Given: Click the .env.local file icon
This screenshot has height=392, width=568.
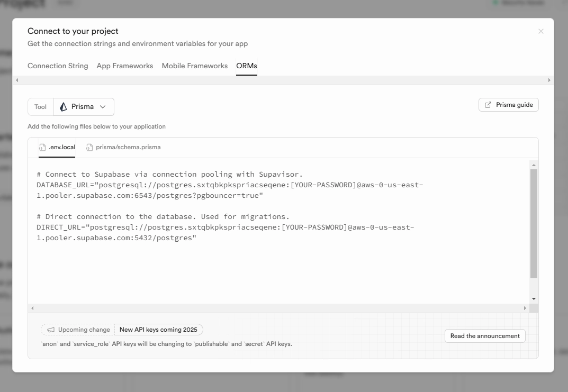Looking at the screenshot, I should pyautogui.click(x=42, y=147).
